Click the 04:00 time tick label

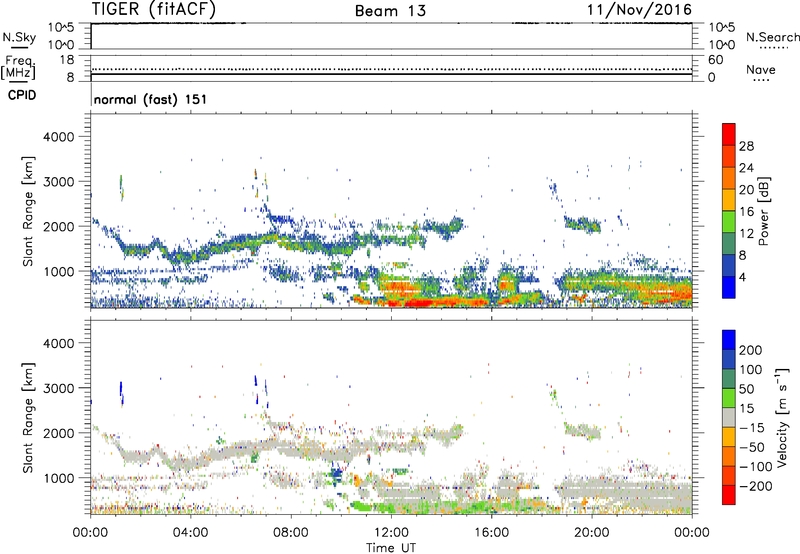point(191,533)
